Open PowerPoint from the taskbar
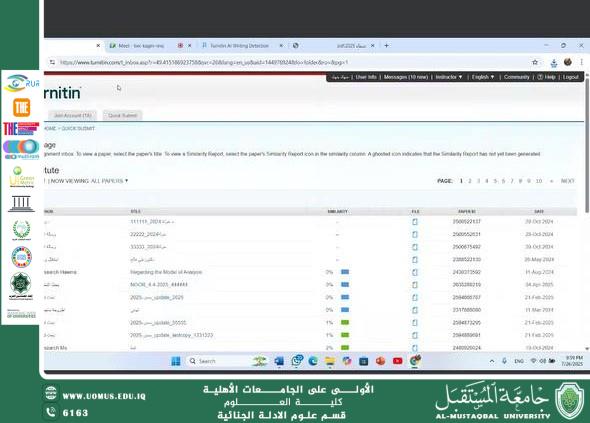The image size is (590, 423). pyautogui.click(x=380, y=361)
